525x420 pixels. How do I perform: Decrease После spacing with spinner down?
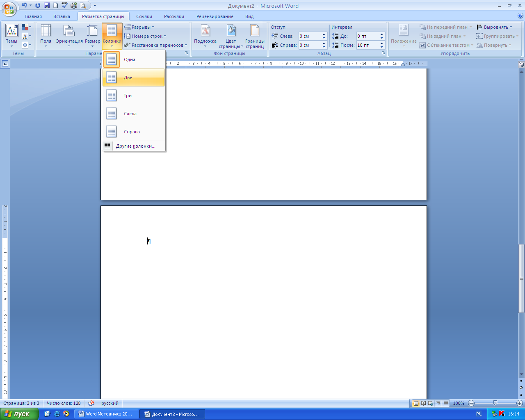coord(382,47)
